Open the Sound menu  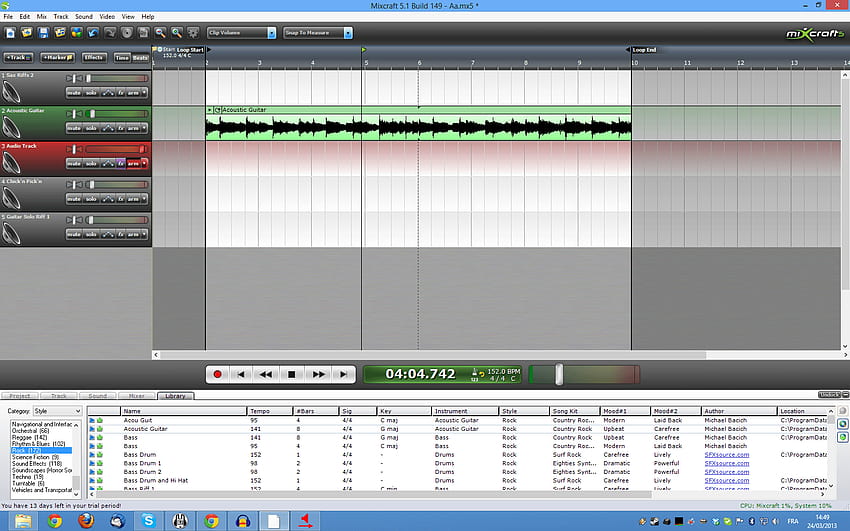(83, 16)
